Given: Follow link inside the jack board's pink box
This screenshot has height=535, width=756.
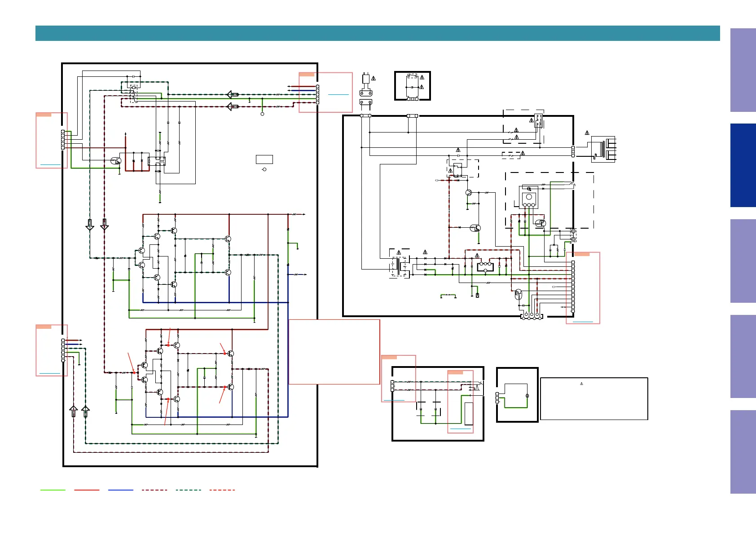Looking at the screenshot, I should 461,429.
